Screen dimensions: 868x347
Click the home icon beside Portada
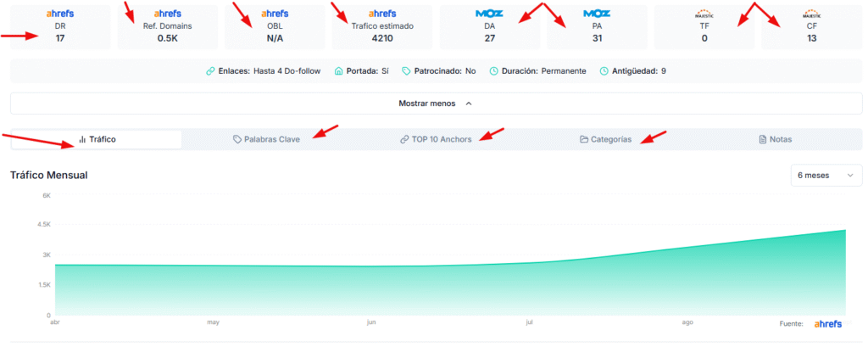[339, 71]
